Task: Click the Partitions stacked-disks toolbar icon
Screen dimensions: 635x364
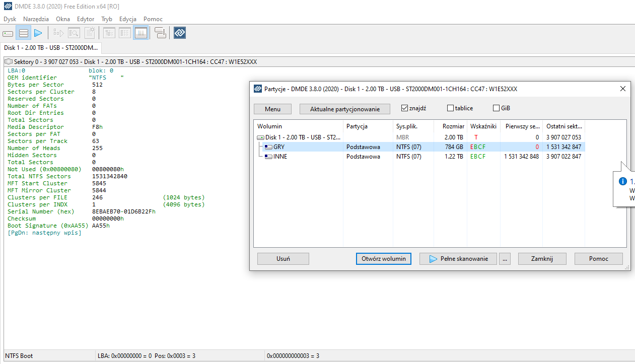Action: tap(23, 33)
